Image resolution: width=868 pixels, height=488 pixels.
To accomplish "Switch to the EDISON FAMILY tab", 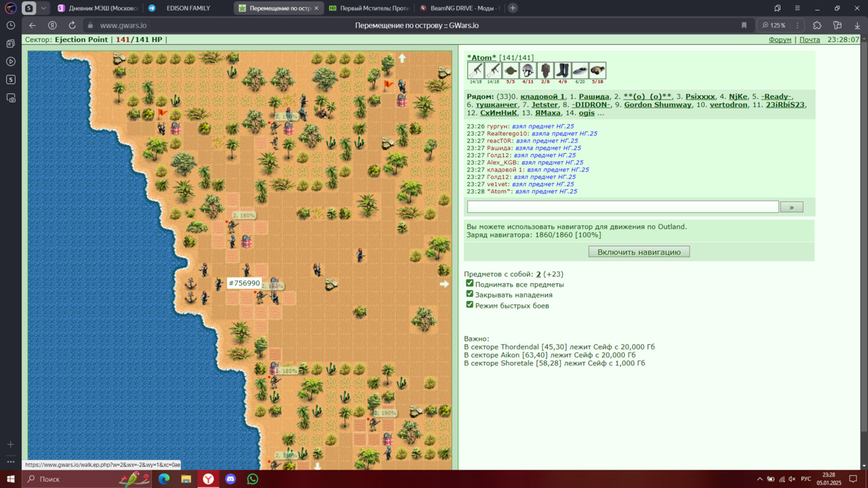I will [187, 8].
